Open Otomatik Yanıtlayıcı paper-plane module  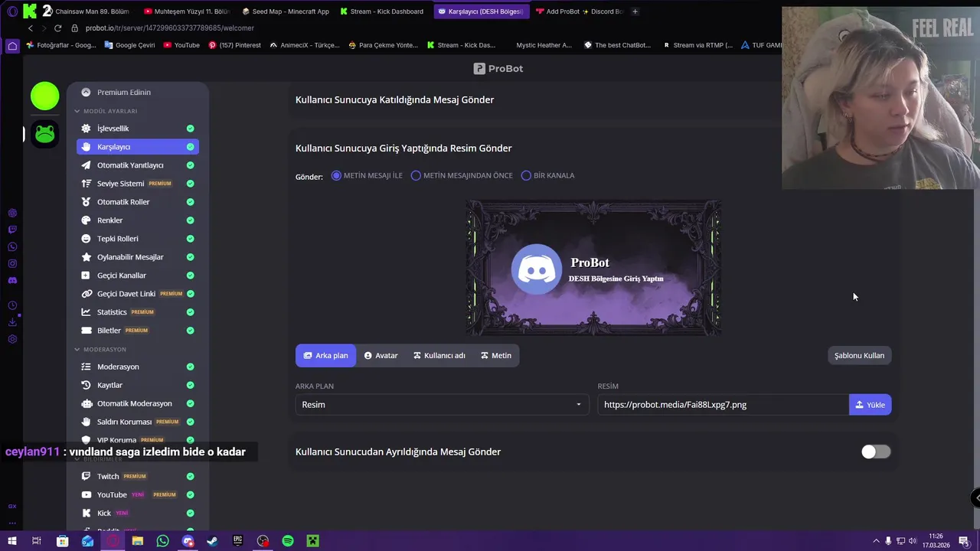pyautogui.click(x=137, y=165)
